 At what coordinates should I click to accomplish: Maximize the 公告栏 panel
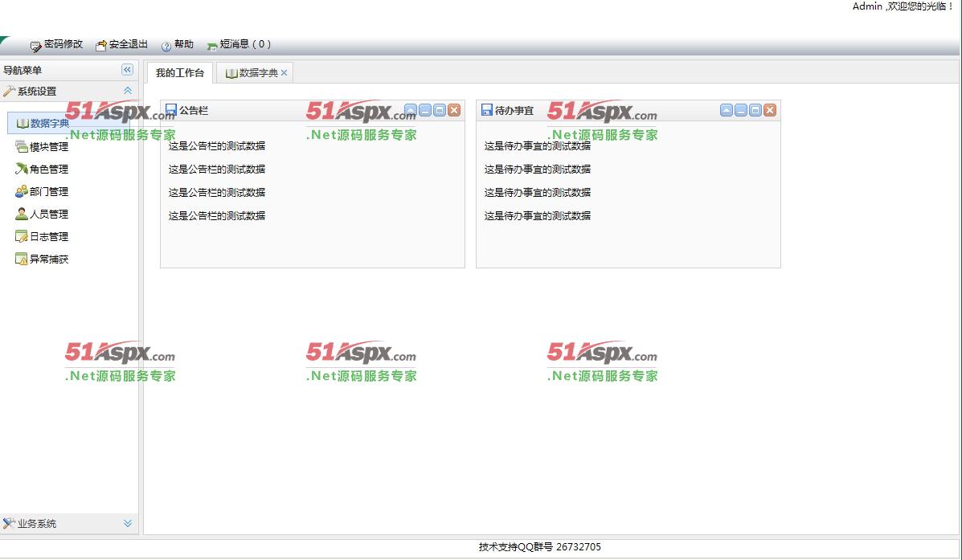click(440, 110)
